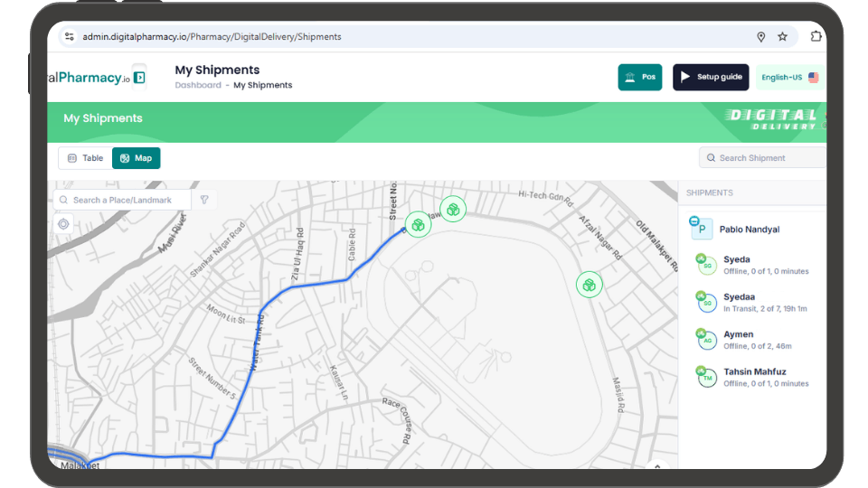Go to Dashboard breadcrumb link
This screenshot has height=488, width=868.
click(197, 85)
